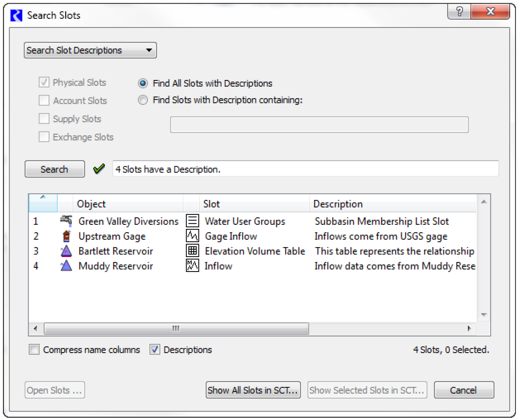
Task: Click the Slot column header
Action: 254,204
